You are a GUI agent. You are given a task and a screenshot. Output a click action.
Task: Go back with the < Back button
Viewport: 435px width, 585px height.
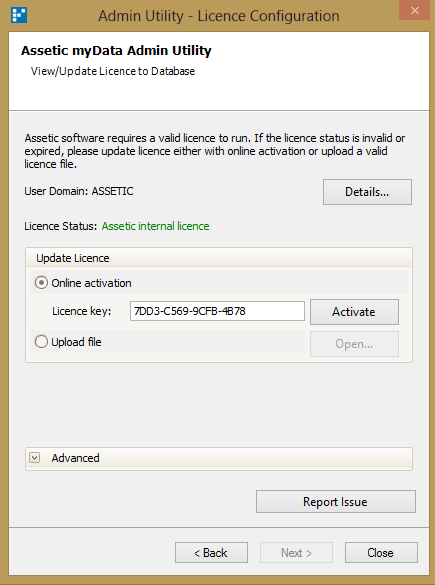tap(211, 553)
